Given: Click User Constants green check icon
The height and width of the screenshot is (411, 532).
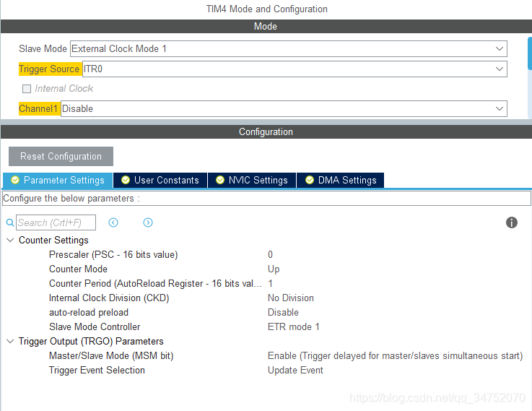Looking at the screenshot, I should coord(126,180).
